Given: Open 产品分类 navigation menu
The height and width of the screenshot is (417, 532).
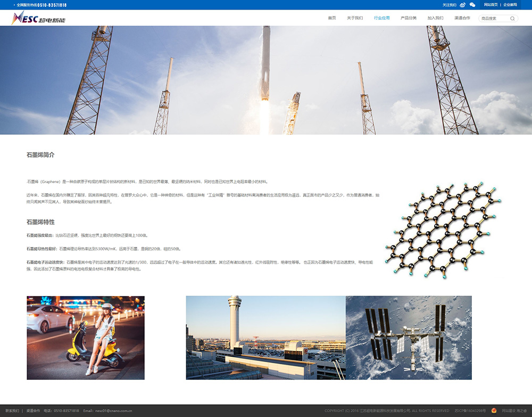Looking at the screenshot, I should coord(409,18).
